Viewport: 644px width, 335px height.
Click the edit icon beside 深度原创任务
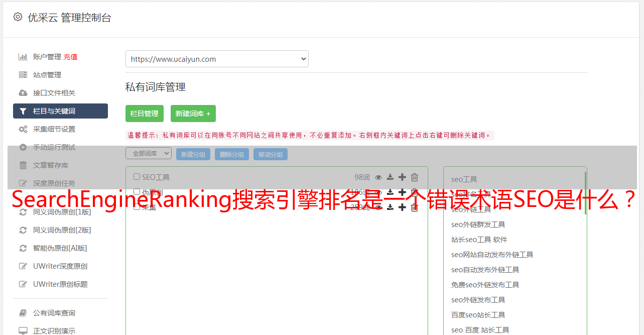click(23, 183)
